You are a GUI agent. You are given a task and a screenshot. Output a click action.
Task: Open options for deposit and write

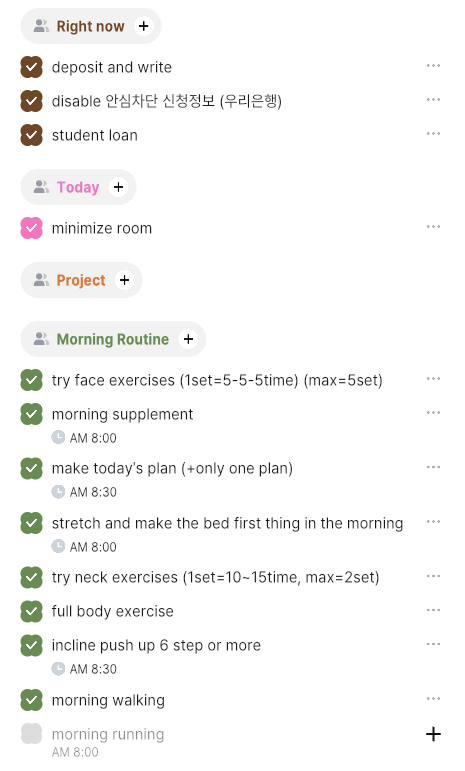click(x=433, y=66)
